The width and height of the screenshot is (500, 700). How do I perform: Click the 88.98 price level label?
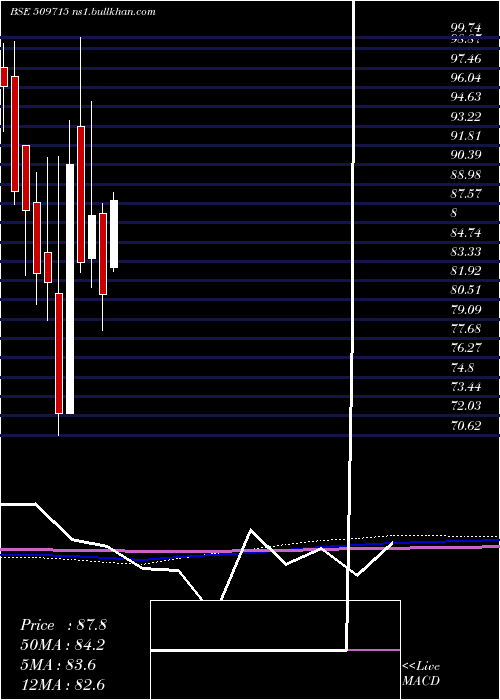coord(466,174)
